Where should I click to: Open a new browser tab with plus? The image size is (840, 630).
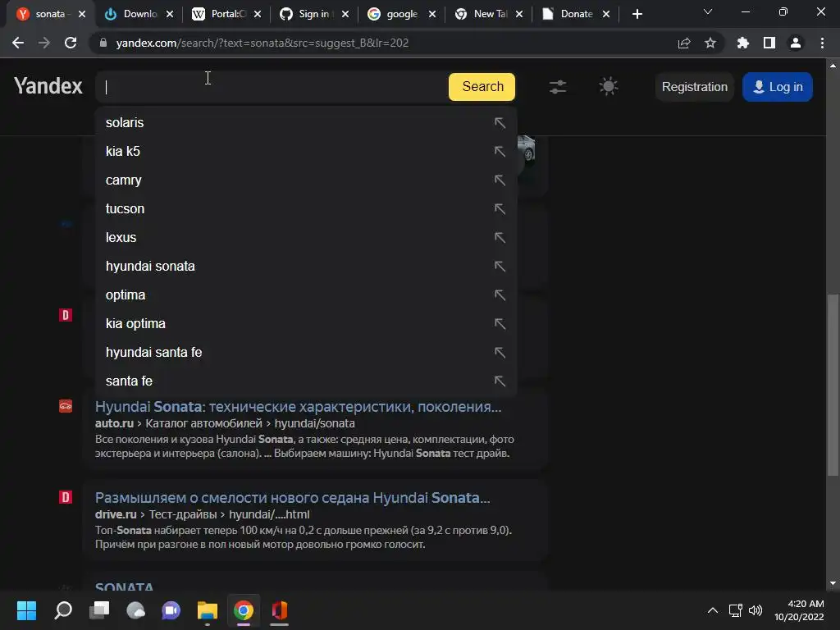[637, 14]
